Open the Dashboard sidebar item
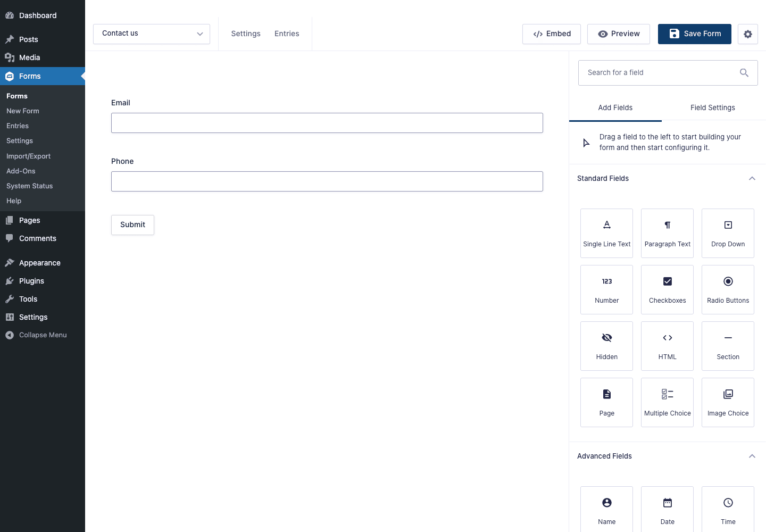 click(43, 15)
